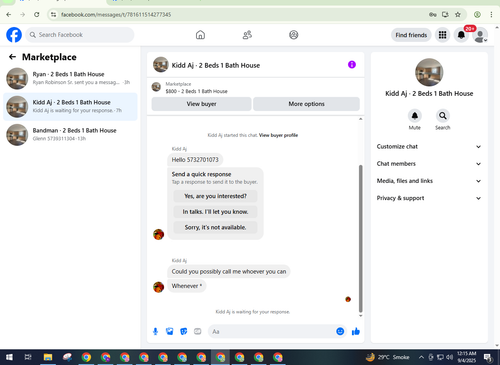This screenshot has width=500, height=365.
Task: Open Windows Start menu
Action: (9, 357)
